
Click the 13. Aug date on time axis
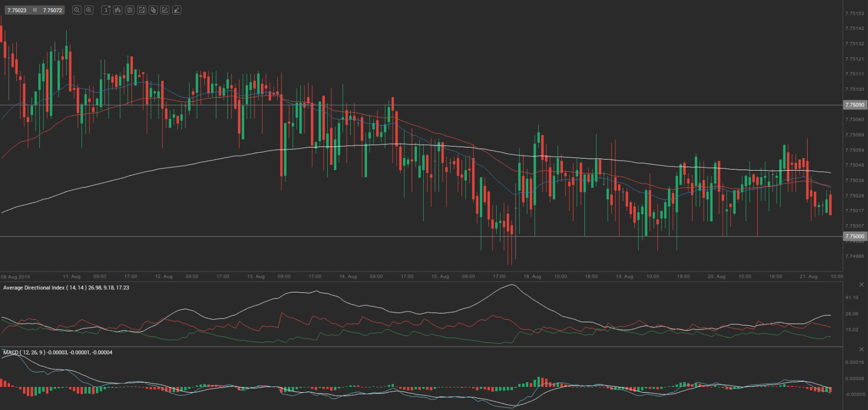256,276
